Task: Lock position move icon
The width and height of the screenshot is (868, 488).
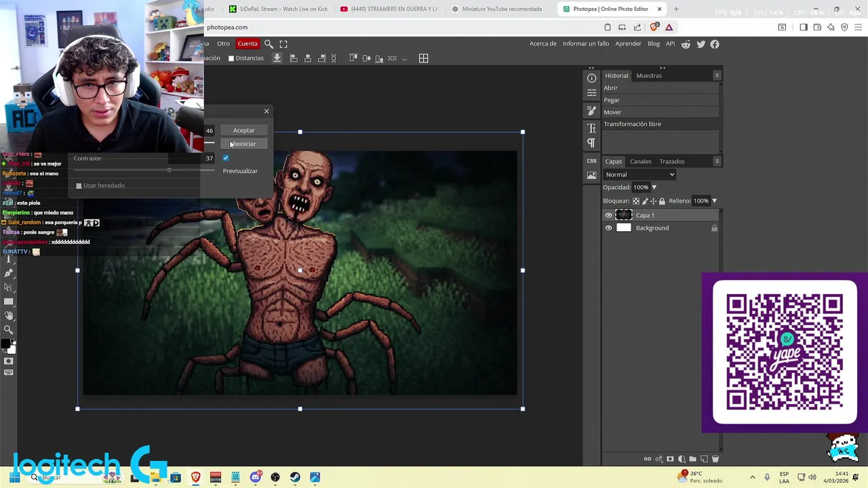Action: pyautogui.click(x=653, y=201)
